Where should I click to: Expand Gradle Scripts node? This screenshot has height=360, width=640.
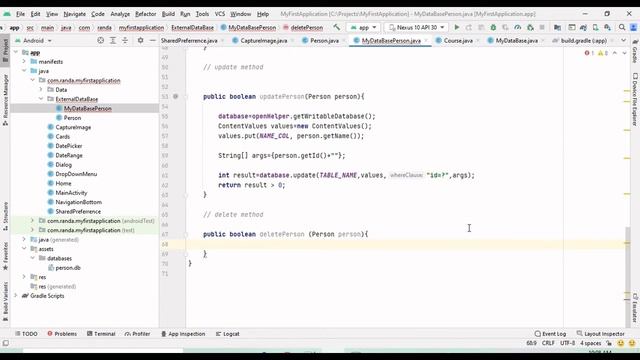pyautogui.click(x=16, y=296)
